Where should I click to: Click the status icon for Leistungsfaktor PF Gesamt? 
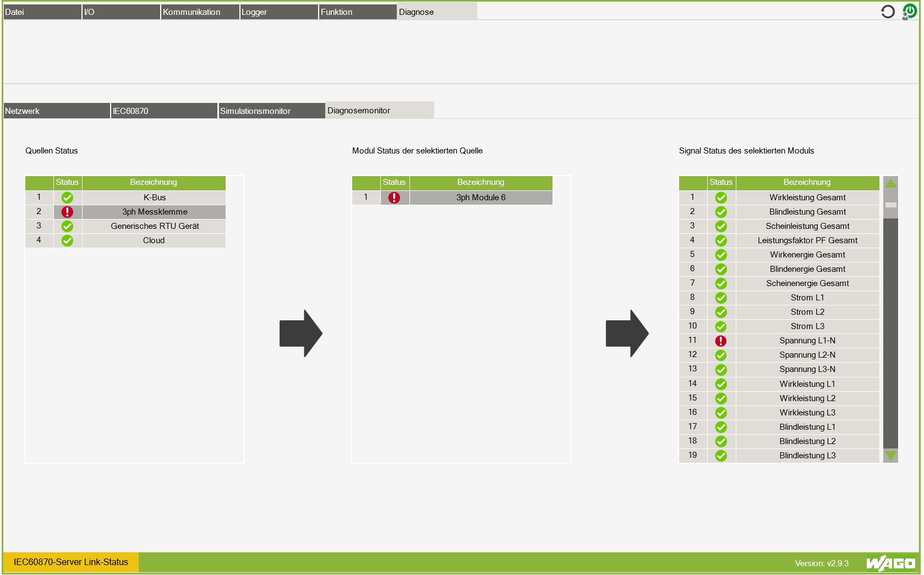[721, 240]
